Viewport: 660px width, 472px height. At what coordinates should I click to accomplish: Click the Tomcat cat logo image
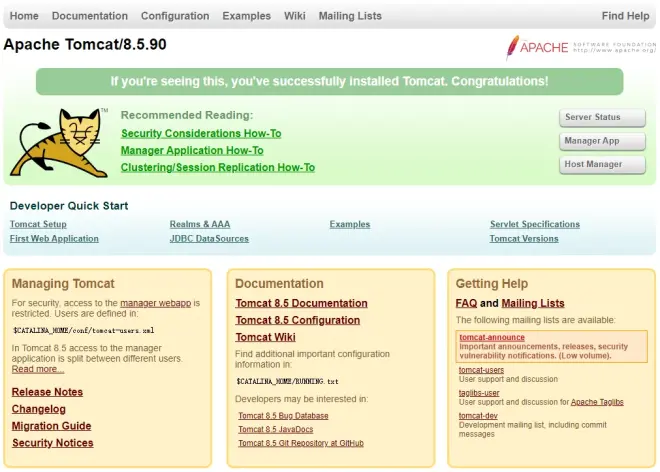click(59, 142)
